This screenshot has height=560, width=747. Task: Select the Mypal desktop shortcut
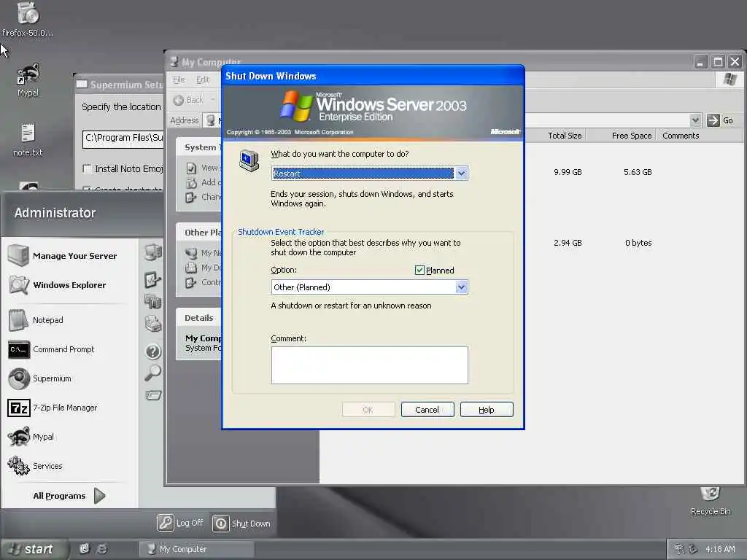(x=28, y=79)
